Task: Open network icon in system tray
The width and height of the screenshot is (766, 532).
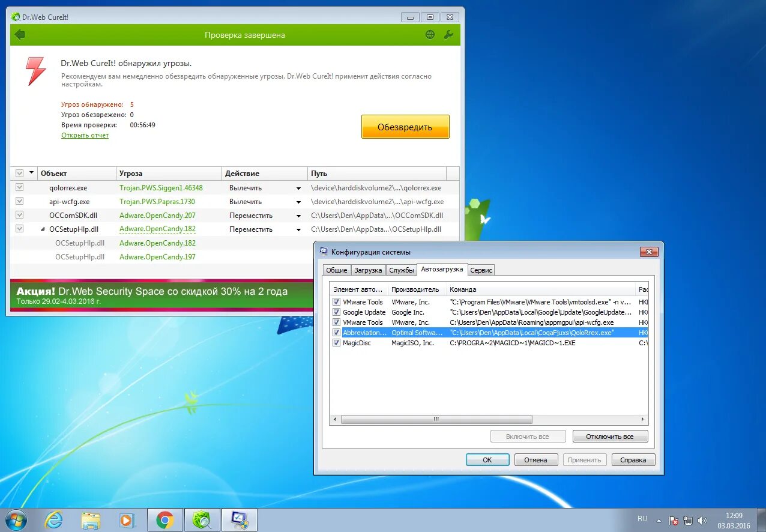Action: [688, 521]
